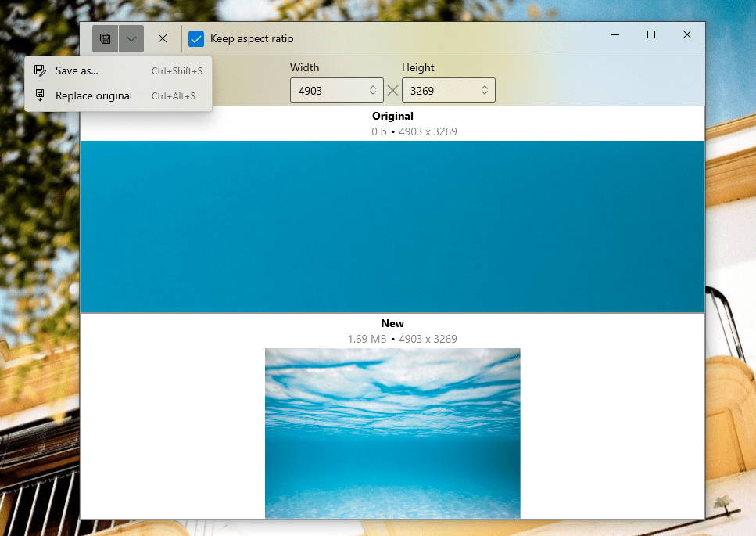
Task: Select Save as... from the open menu
Action: tap(77, 70)
